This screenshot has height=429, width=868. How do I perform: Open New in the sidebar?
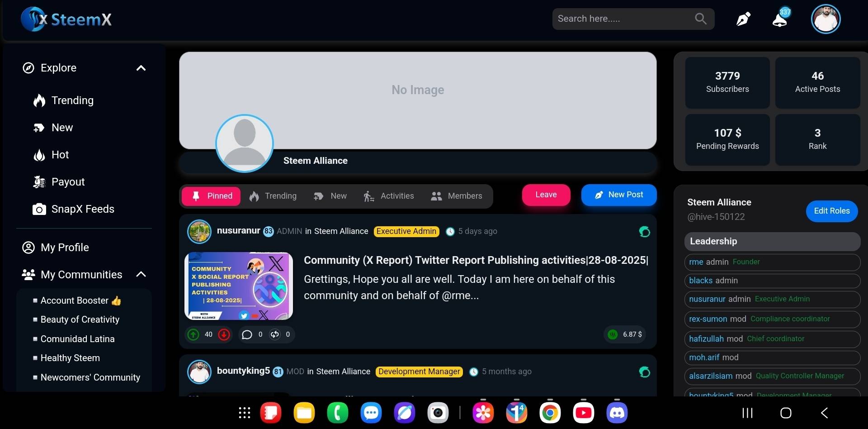pyautogui.click(x=53, y=128)
